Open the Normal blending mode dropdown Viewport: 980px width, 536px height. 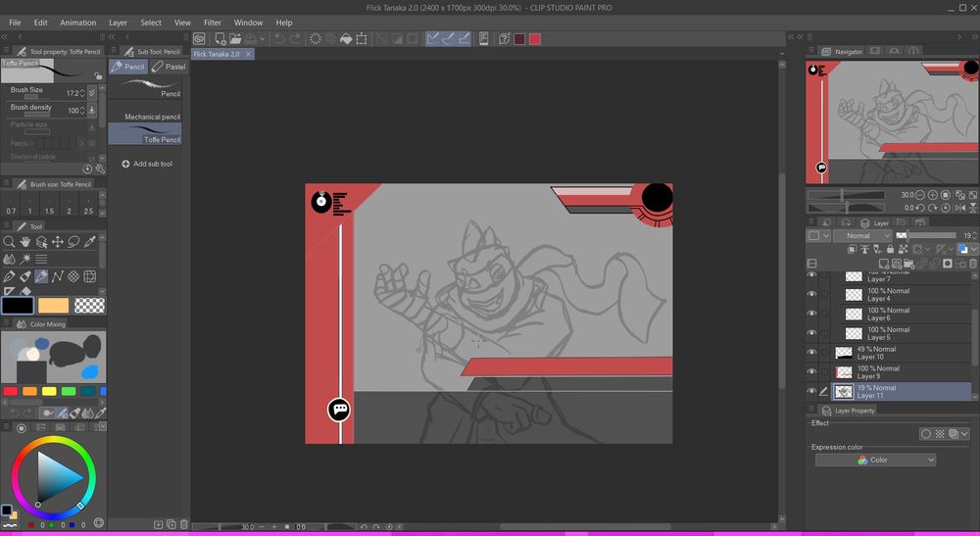tap(861, 235)
